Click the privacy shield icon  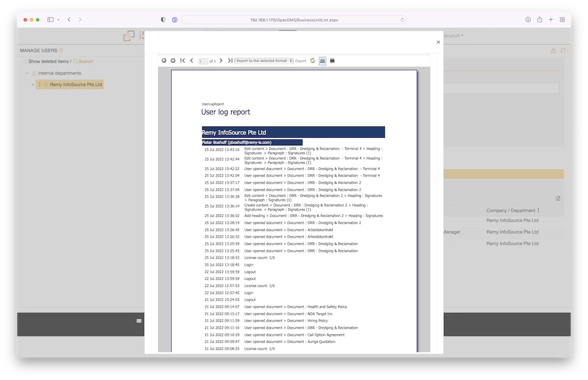pyautogui.click(x=163, y=20)
